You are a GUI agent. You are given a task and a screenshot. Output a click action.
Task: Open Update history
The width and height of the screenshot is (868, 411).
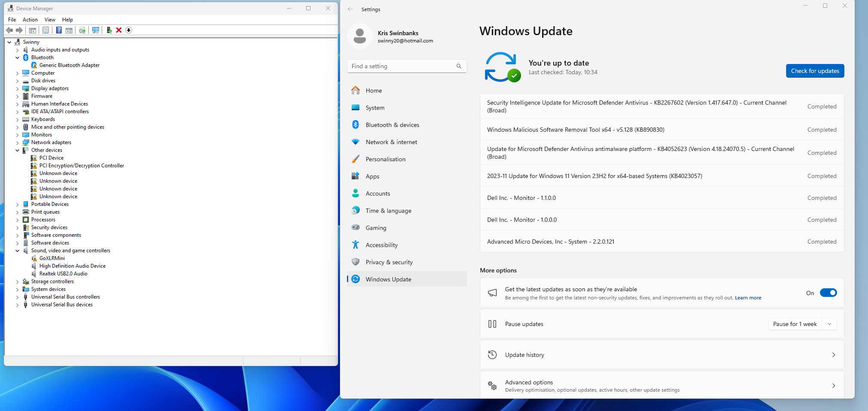tap(662, 355)
